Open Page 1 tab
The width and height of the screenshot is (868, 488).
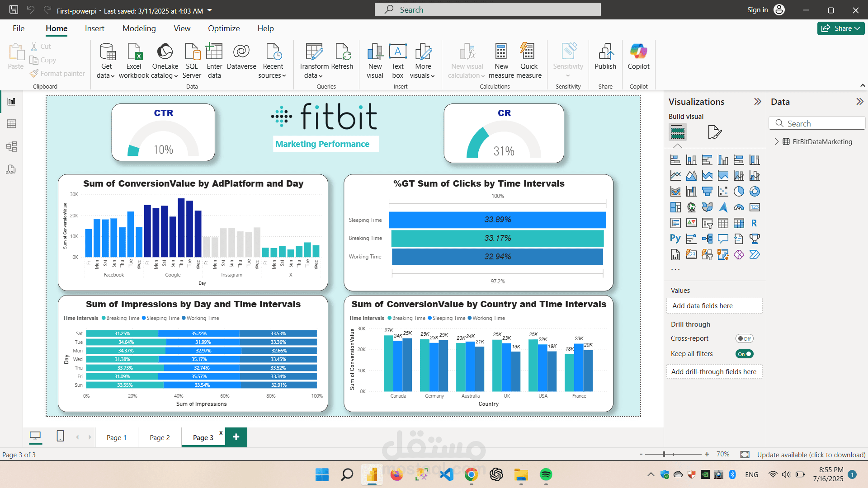click(x=117, y=437)
